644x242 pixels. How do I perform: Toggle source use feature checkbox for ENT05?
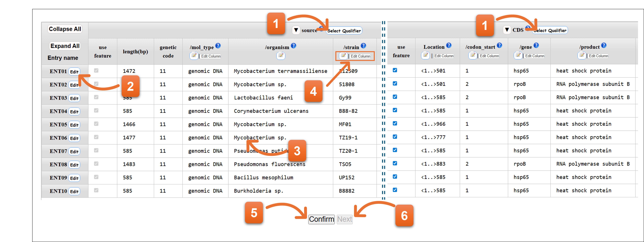click(96, 124)
